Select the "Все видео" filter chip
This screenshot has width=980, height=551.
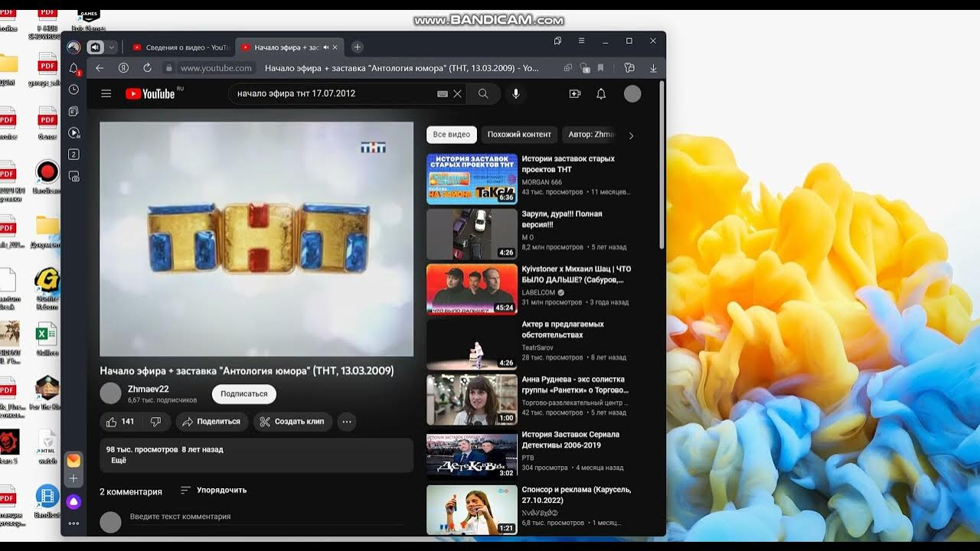pyautogui.click(x=452, y=135)
